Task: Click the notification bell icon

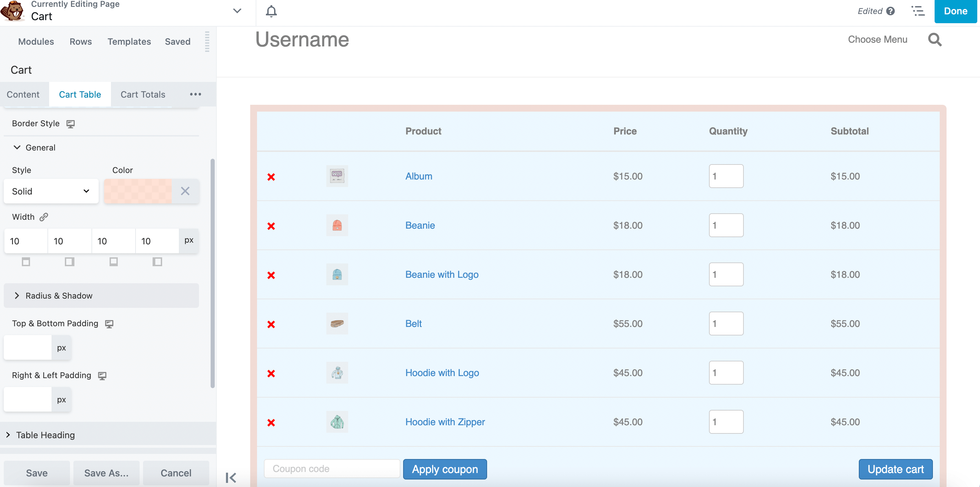Action: [x=271, y=11]
